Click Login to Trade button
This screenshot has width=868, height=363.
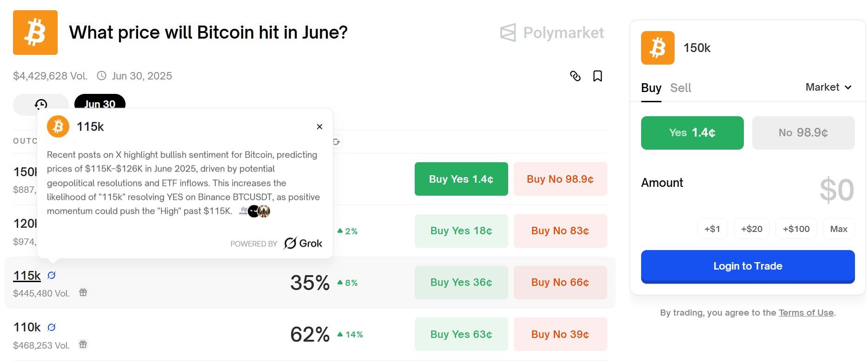748,266
